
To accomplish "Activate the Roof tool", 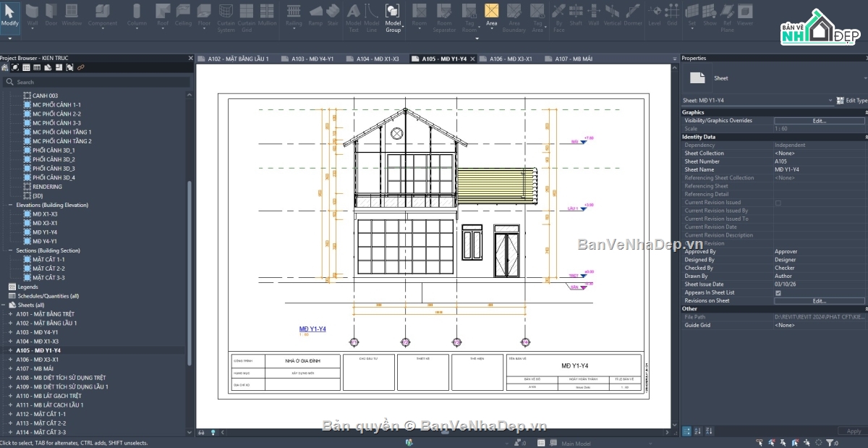I will point(163,14).
